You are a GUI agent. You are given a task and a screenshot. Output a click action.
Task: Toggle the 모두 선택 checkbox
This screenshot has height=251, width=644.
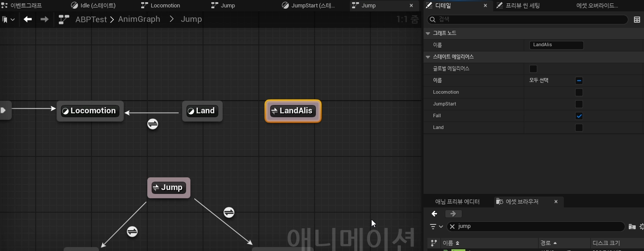(x=579, y=81)
